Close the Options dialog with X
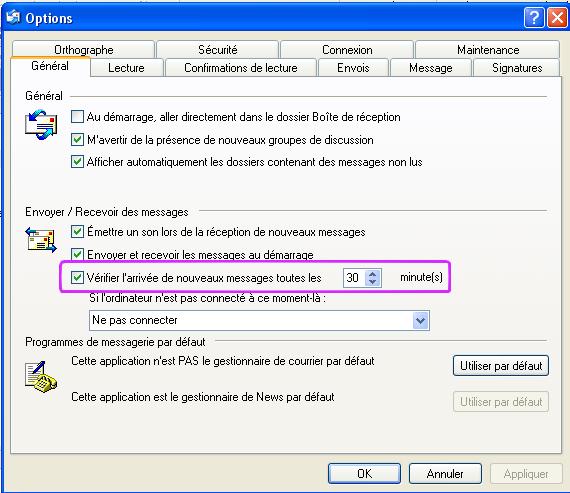 (557, 17)
